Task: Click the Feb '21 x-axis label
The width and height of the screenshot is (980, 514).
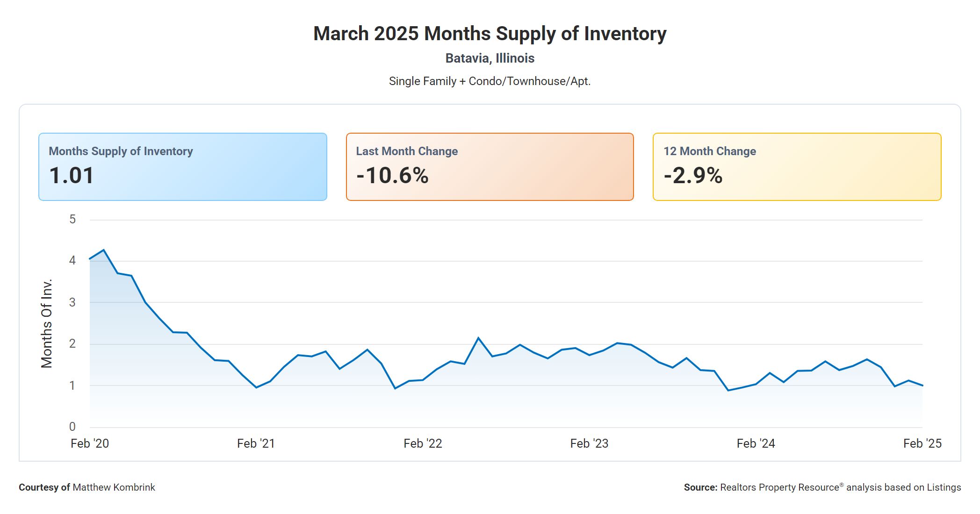Action: tap(256, 443)
